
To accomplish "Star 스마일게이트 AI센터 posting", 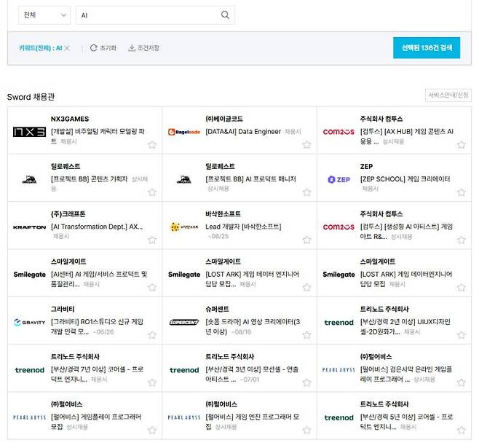I will 152,288.
